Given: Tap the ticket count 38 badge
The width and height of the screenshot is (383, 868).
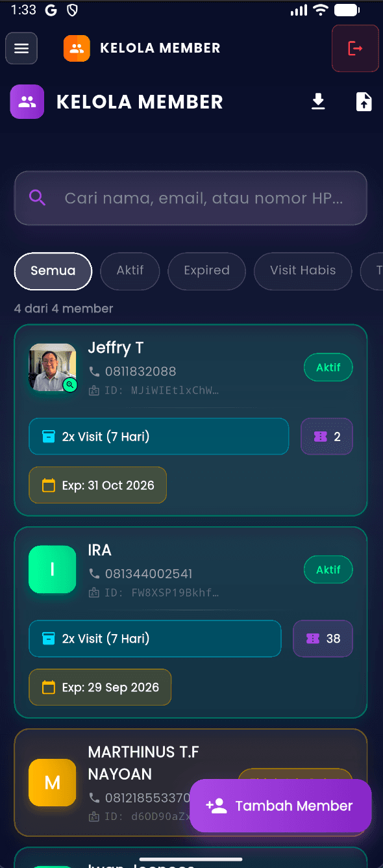Looking at the screenshot, I should point(323,639).
